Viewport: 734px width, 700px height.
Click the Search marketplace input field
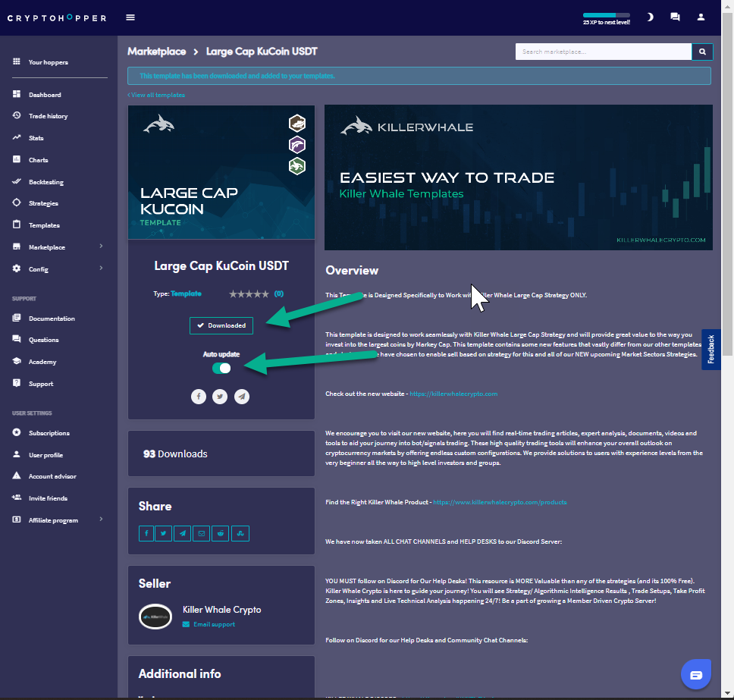[x=603, y=52]
